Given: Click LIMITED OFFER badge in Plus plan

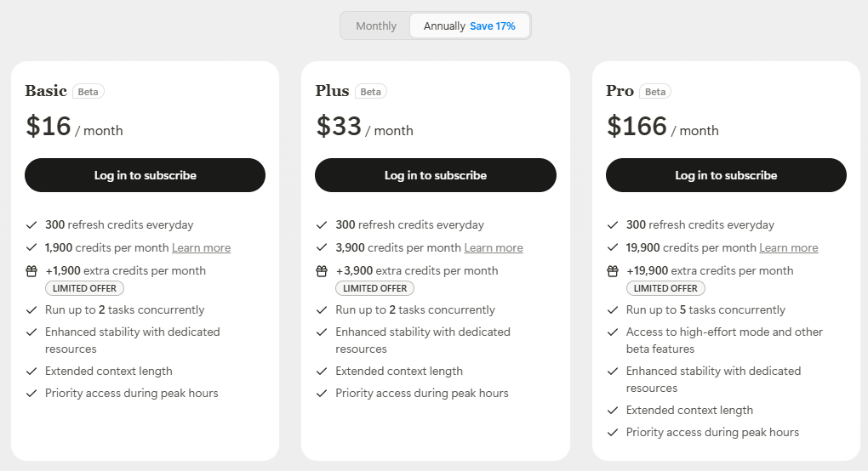Looking at the screenshot, I should pos(374,288).
